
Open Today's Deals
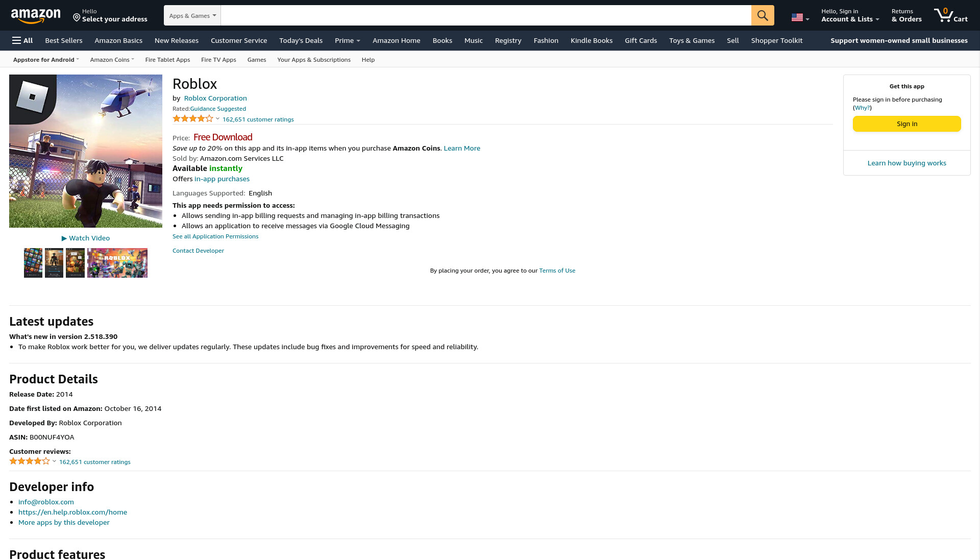[301, 40]
